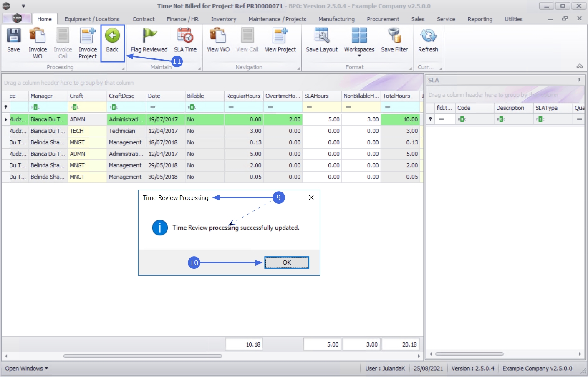Screen dimensions: 588x377
Task: Click the BPO application logo button
Action: tap(17, 18)
